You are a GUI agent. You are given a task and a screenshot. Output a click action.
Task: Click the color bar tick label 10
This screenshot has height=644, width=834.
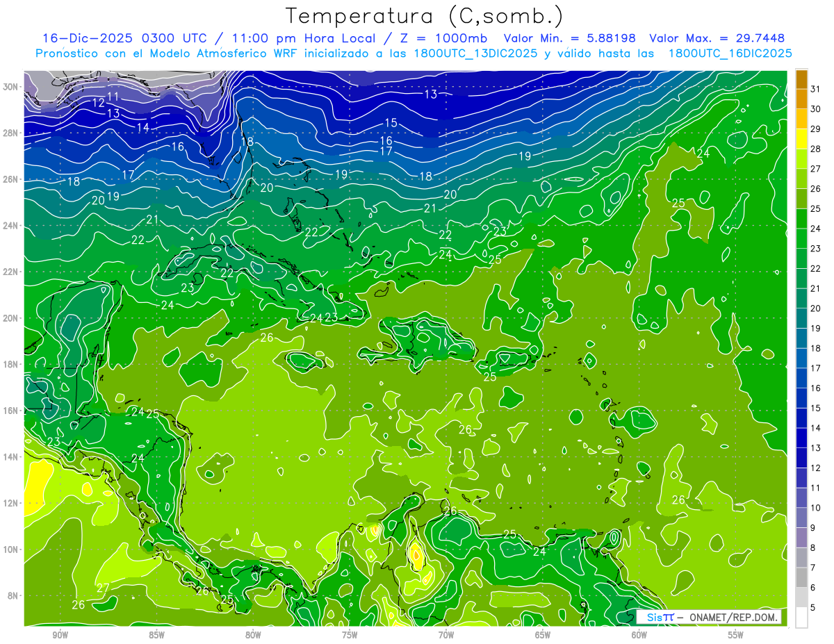click(816, 508)
